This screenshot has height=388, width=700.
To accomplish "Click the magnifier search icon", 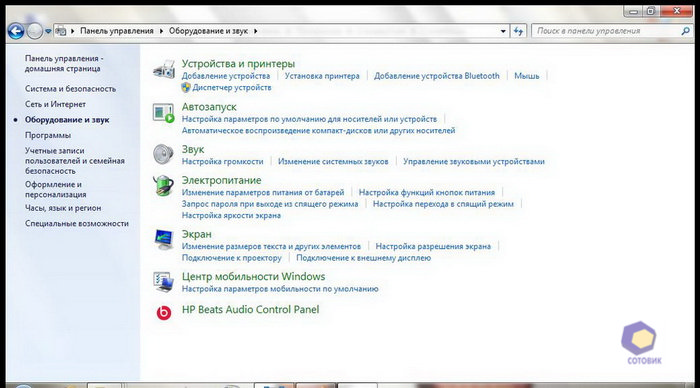I will coord(685,31).
